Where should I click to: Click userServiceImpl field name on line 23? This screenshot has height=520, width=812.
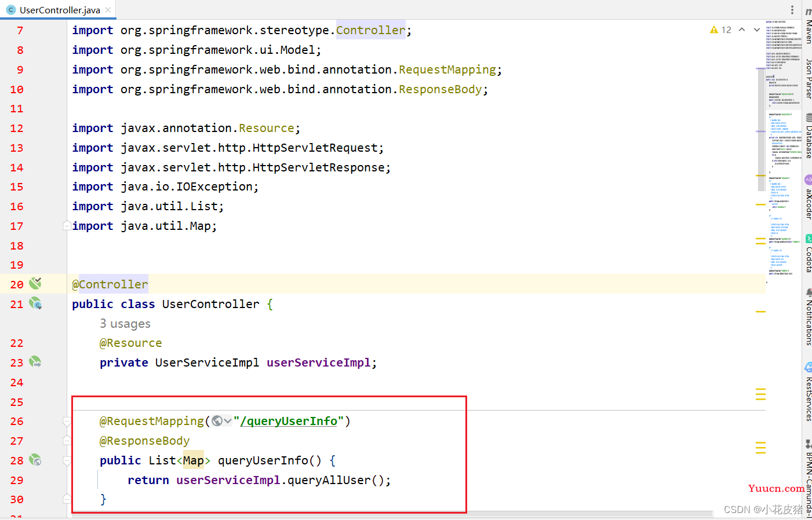pos(318,362)
